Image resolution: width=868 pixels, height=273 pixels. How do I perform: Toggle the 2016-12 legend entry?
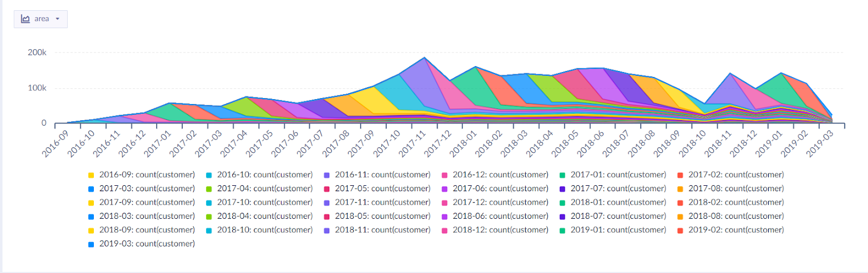click(x=495, y=175)
